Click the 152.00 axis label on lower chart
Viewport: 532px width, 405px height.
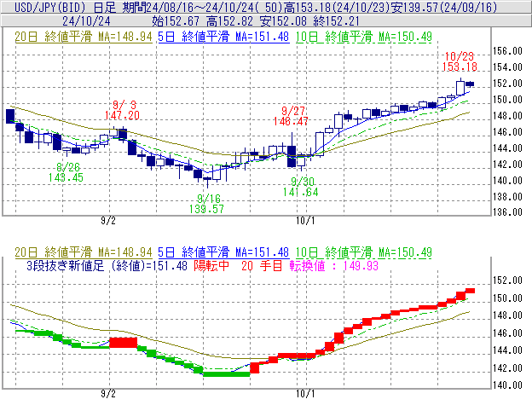(507, 281)
